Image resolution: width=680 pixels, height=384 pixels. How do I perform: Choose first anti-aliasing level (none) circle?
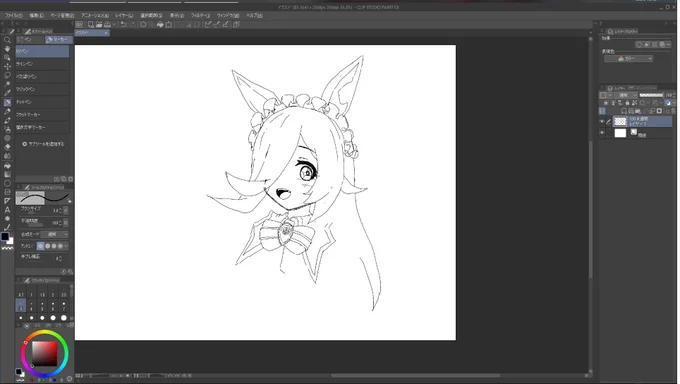41,246
